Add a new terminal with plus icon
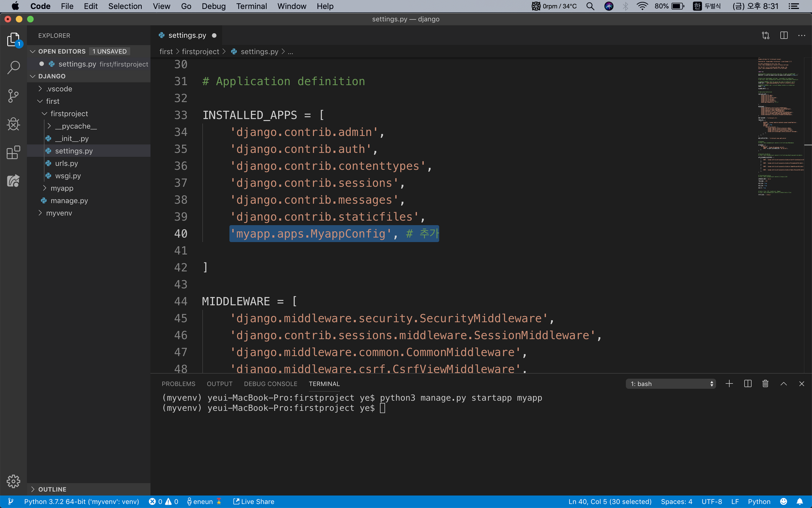Viewport: 812px width, 508px height. click(x=729, y=384)
